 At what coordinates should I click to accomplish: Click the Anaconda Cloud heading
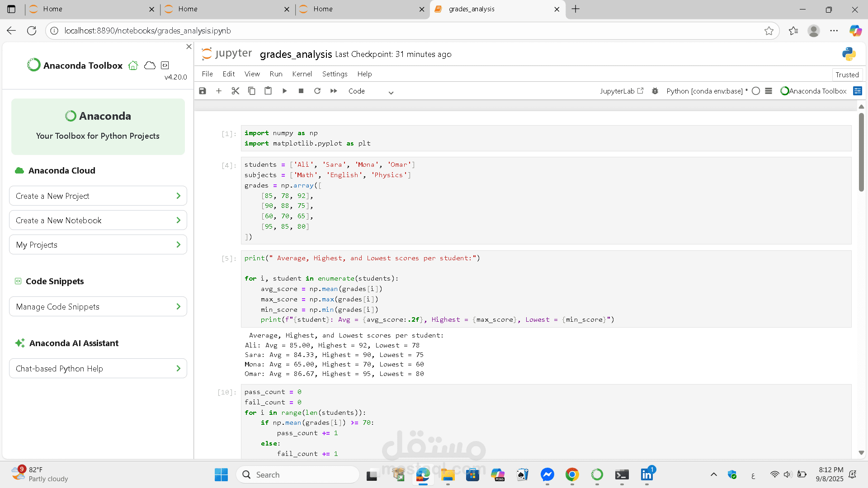tap(61, 170)
